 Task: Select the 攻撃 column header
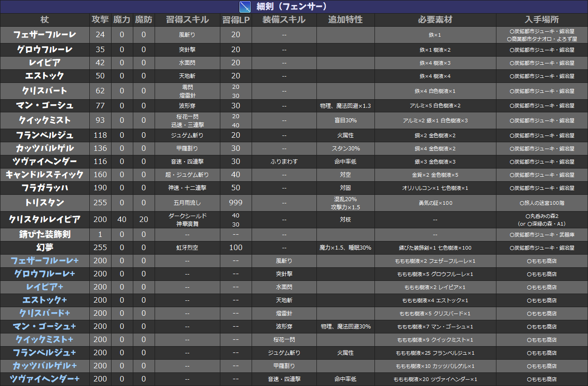coord(100,20)
